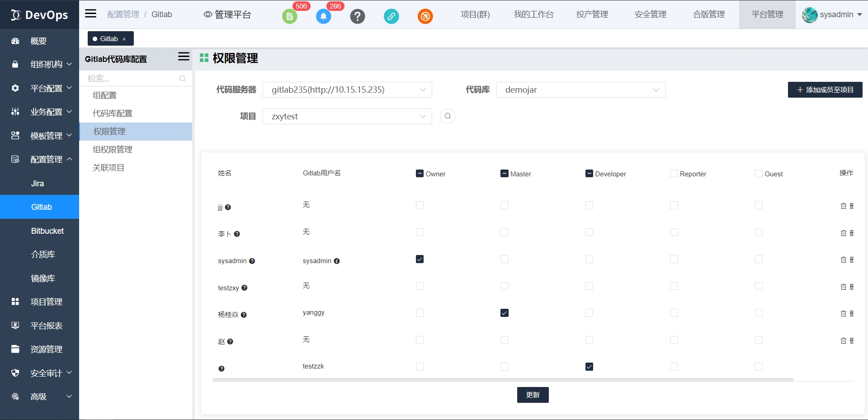Click the 添加成员至项目 button
Screen dimensions: 868x420
[x=825, y=90]
